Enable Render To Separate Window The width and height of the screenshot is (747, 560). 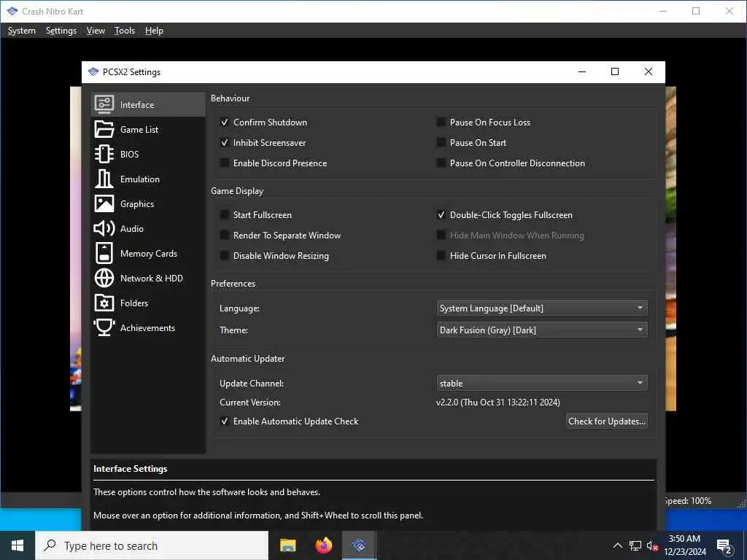(x=225, y=236)
